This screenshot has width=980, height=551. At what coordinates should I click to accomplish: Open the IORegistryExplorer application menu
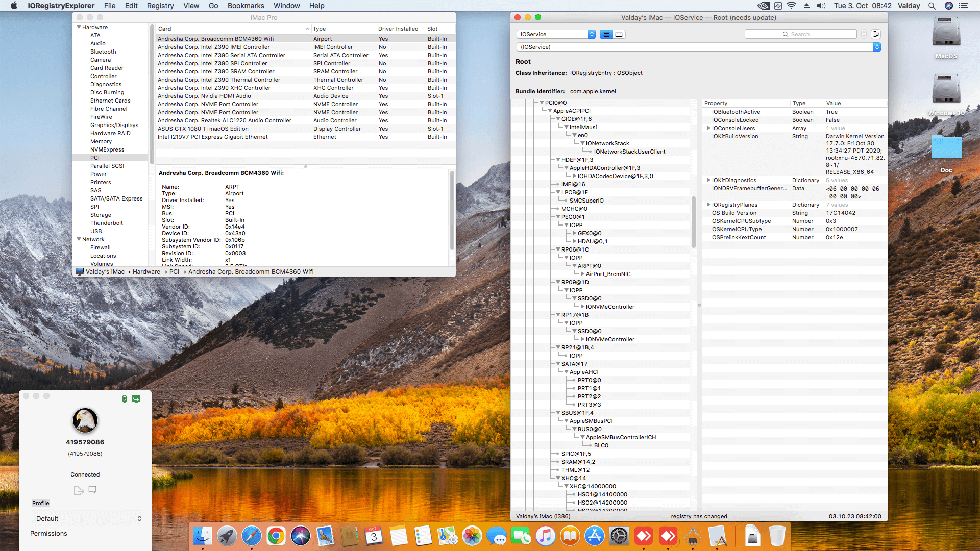[x=61, y=6]
